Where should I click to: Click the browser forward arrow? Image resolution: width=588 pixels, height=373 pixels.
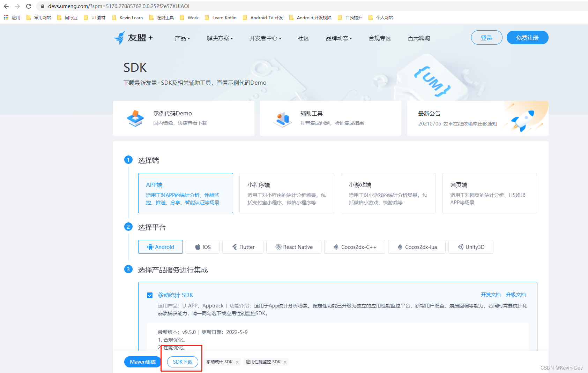tap(17, 6)
